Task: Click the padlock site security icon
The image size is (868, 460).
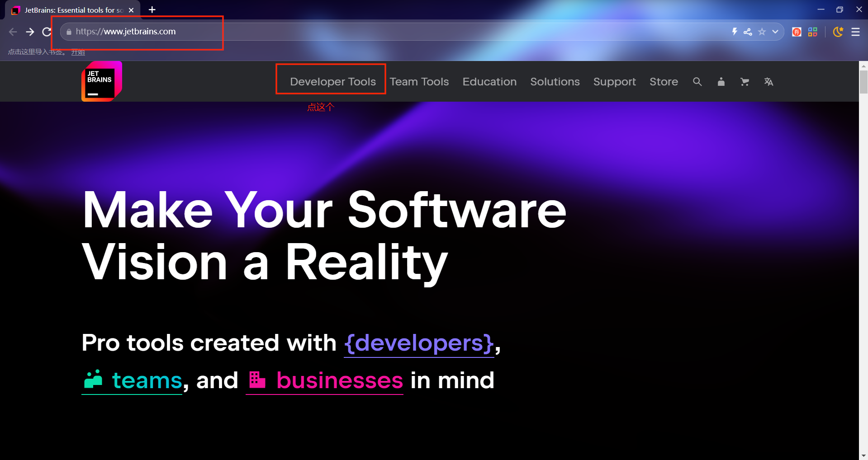Action: (69, 32)
